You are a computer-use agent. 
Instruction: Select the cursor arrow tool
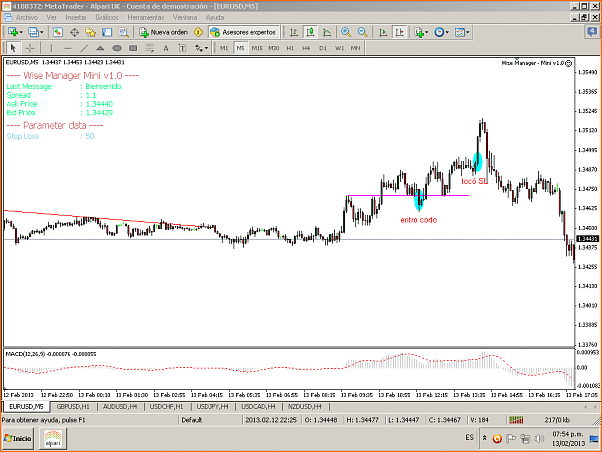pyautogui.click(x=13, y=48)
